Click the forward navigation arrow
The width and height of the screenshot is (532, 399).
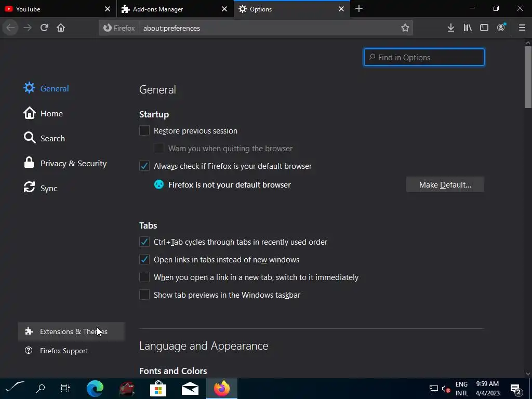[x=28, y=28]
